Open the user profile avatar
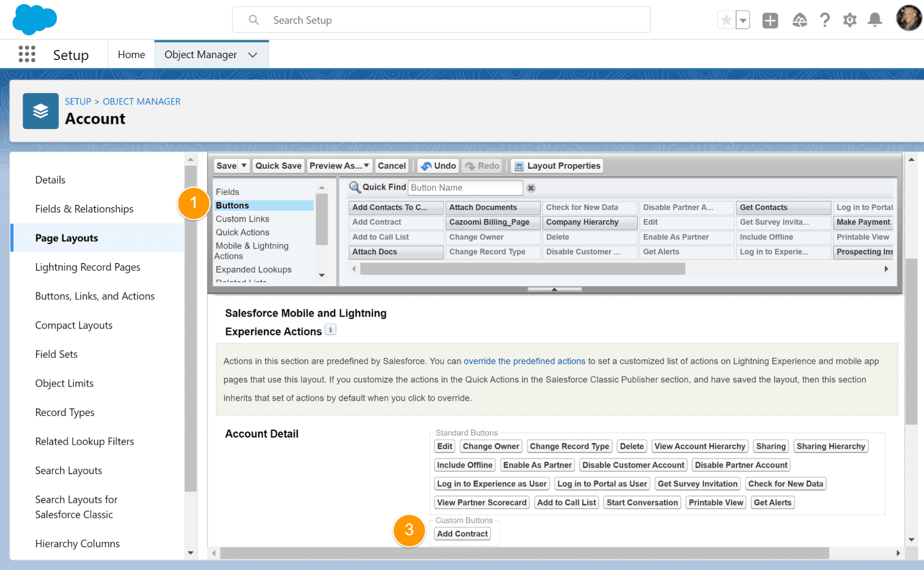This screenshot has height=570, width=924. (909, 18)
